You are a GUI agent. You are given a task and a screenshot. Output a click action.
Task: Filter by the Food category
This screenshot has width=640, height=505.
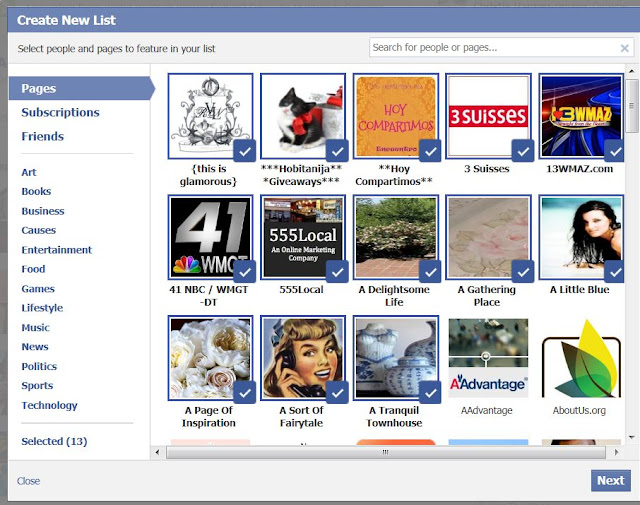[33, 269]
